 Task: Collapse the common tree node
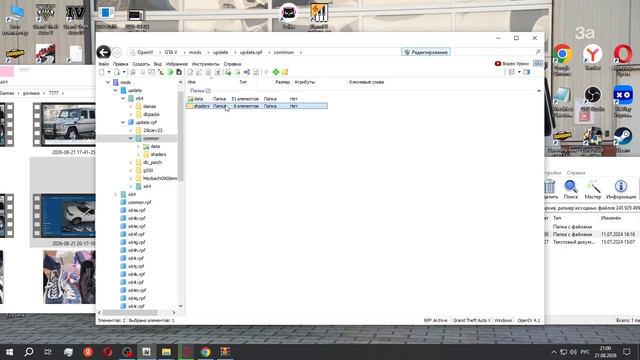point(131,138)
